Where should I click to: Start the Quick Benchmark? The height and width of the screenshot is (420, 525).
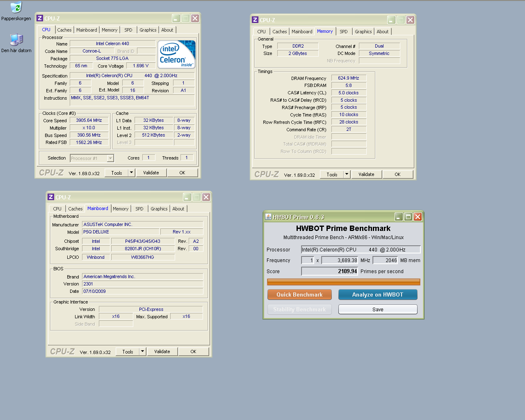299,294
